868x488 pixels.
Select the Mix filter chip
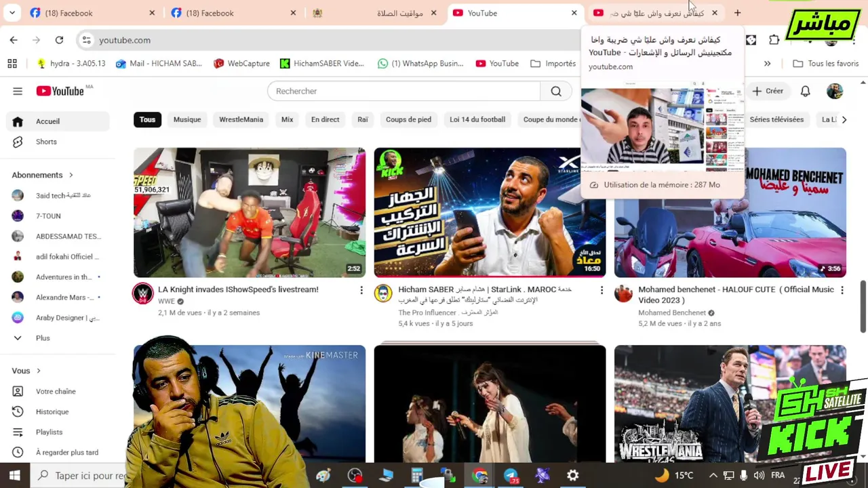(287, 119)
